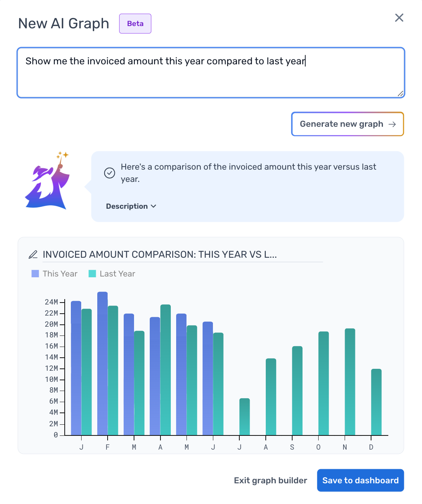422x504 pixels.
Task: Click into the prompt text area
Action: 211,73
